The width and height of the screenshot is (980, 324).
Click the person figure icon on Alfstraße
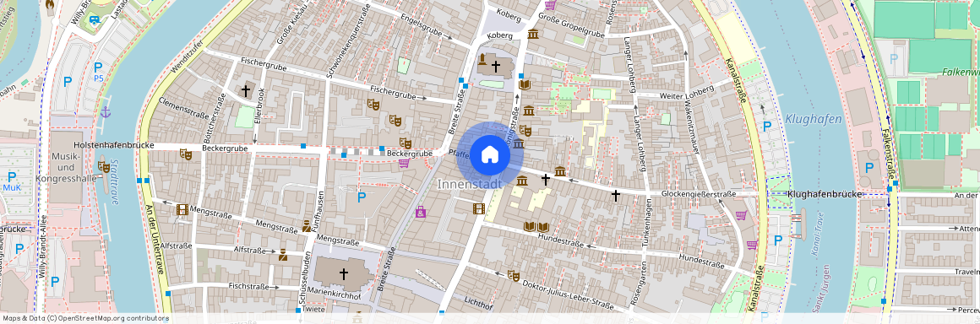pos(282,254)
